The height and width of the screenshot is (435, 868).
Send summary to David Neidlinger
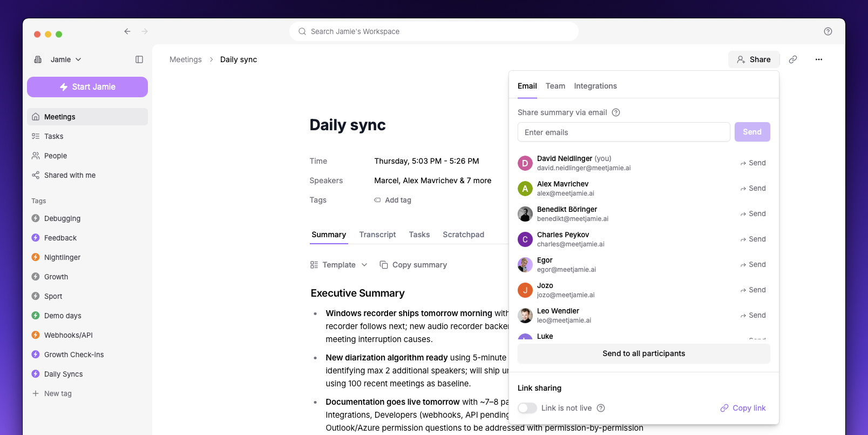(x=753, y=163)
